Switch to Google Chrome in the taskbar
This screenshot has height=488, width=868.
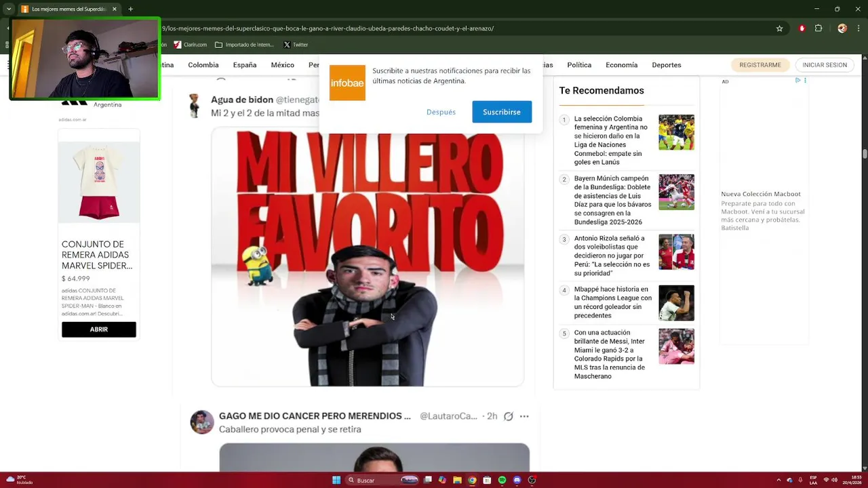click(472, 480)
